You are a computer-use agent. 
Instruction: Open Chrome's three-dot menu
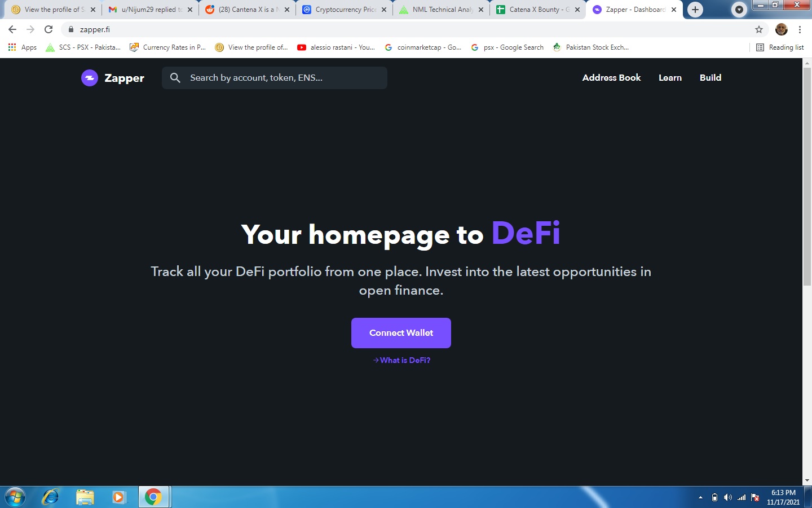click(x=800, y=29)
